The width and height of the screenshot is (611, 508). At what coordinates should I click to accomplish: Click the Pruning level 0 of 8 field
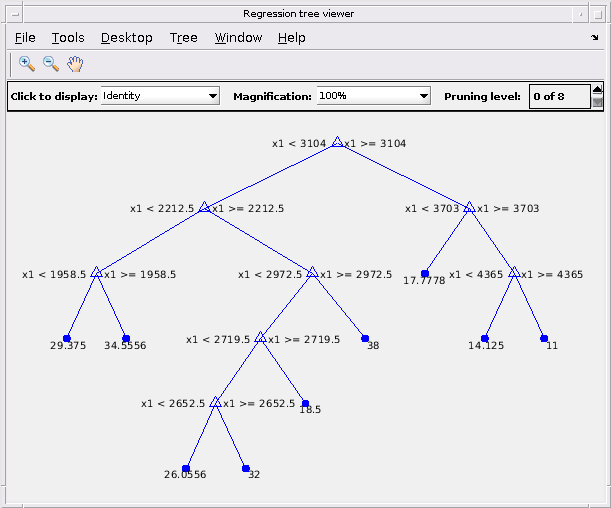(x=560, y=96)
